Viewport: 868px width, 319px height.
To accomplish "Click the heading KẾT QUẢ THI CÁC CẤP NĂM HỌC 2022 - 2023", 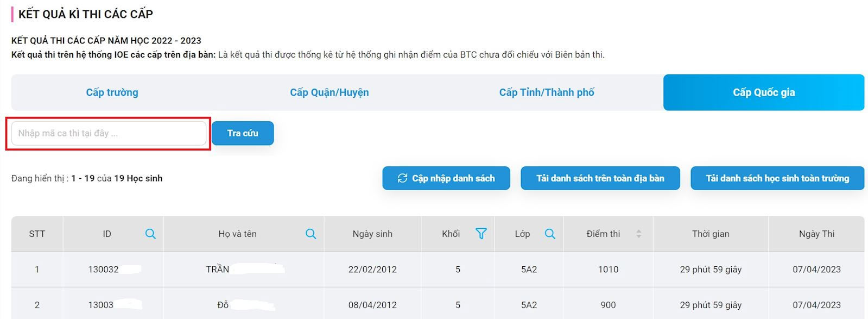I will pyautogui.click(x=106, y=41).
